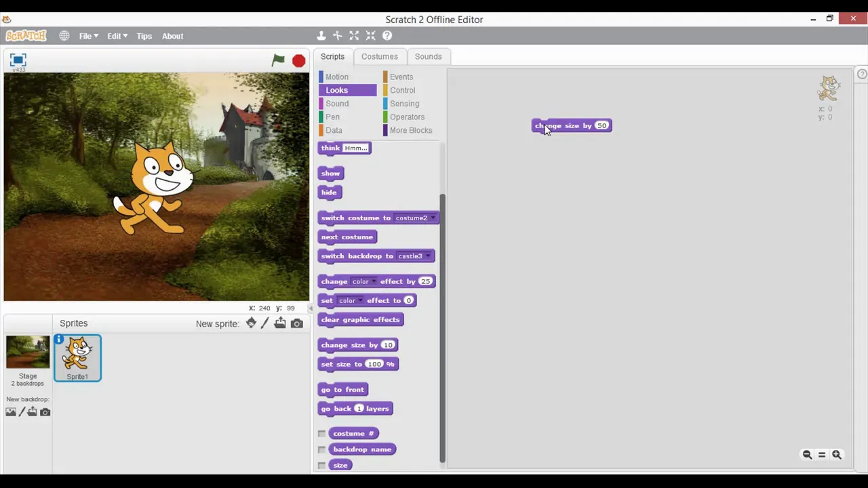Switch to the Costumes tab
Screen dimensions: 868x488
pos(379,57)
